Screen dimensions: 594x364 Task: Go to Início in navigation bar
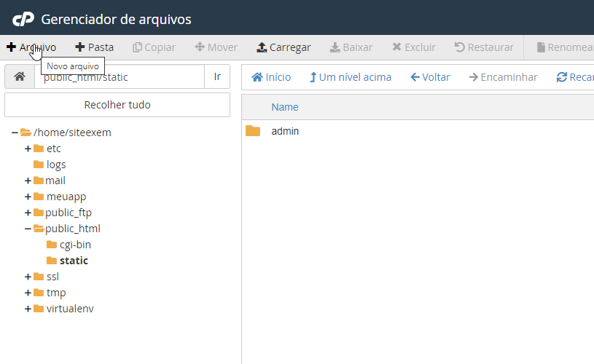coord(271,77)
